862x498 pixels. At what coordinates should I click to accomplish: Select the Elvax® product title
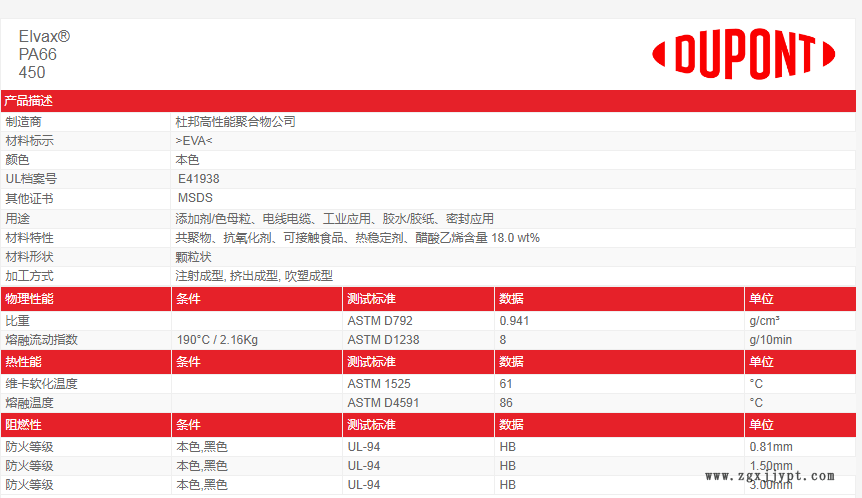44,37
